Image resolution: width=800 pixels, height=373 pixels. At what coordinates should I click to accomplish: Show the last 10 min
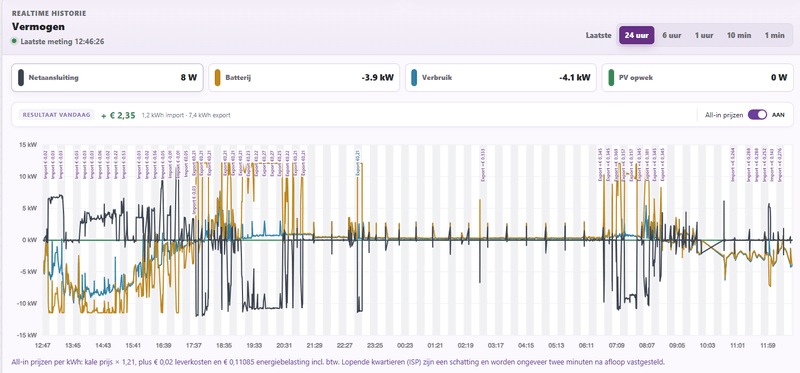739,36
